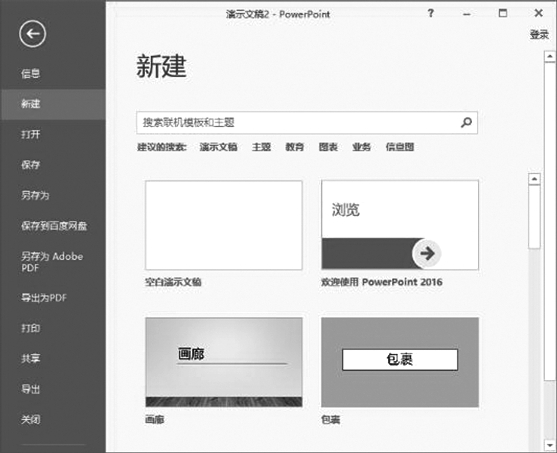
Task: Select 另存为 Adobe PDF option
Action: tap(52, 262)
